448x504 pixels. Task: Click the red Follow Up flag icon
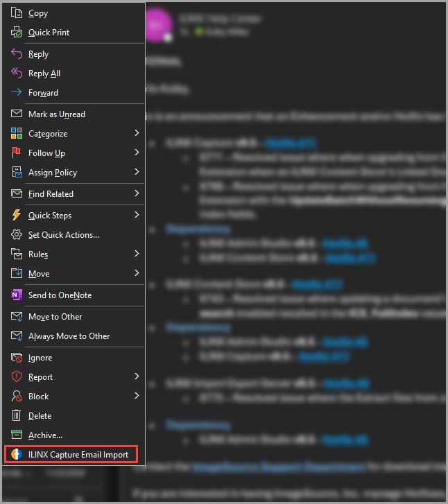(x=16, y=153)
